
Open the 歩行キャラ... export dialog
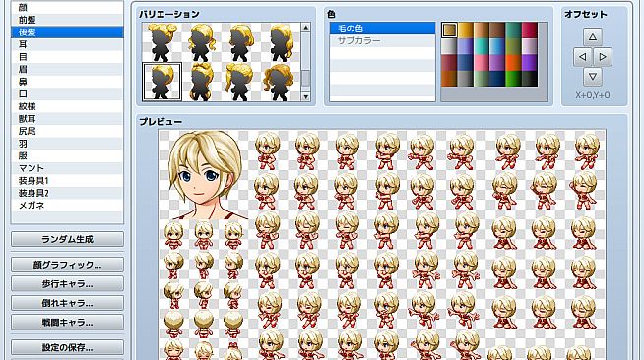point(67,283)
